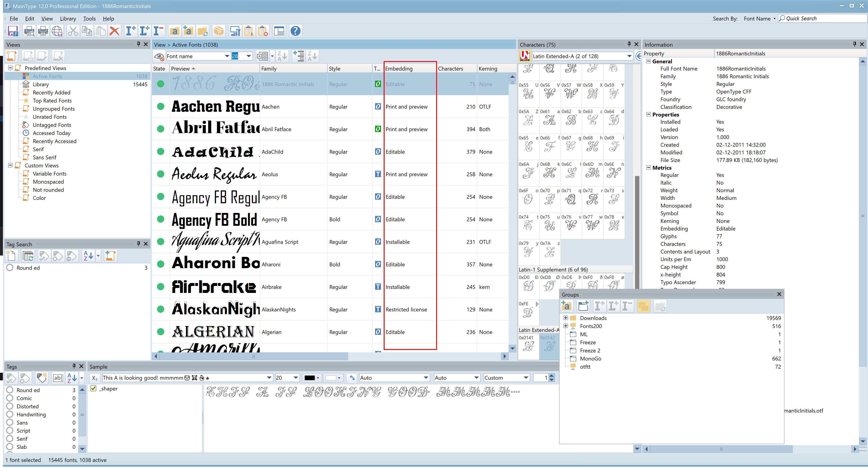
Task: Open the Font name preview dropdown
Action: tap(227, 56)
